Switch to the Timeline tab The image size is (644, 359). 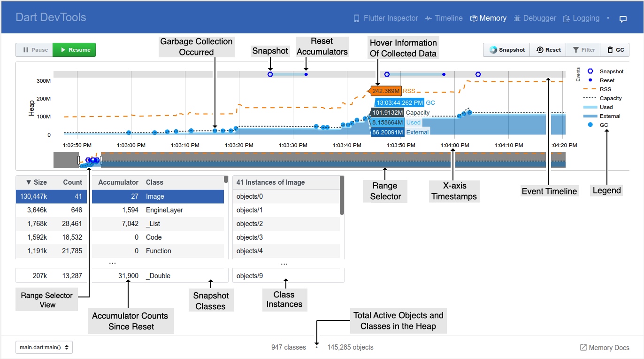(444, 18)
